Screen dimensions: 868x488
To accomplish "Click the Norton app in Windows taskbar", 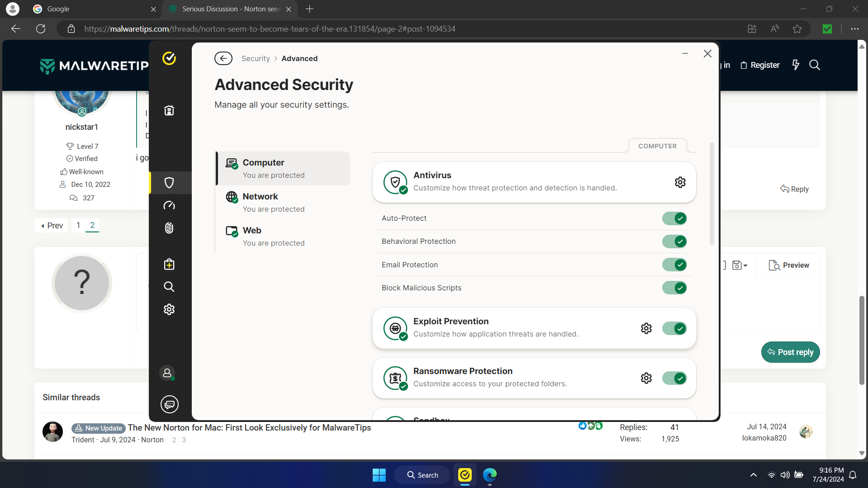I will [465, 475].
